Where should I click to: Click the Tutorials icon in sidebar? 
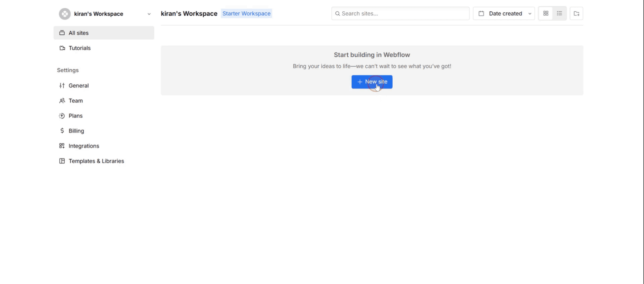[62, 48]
